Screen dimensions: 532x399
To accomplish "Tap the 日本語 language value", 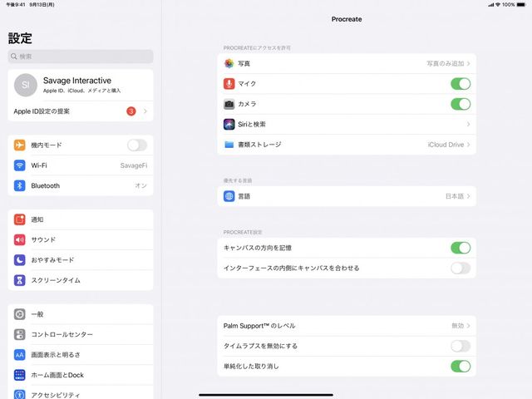I will coord(455,196).
